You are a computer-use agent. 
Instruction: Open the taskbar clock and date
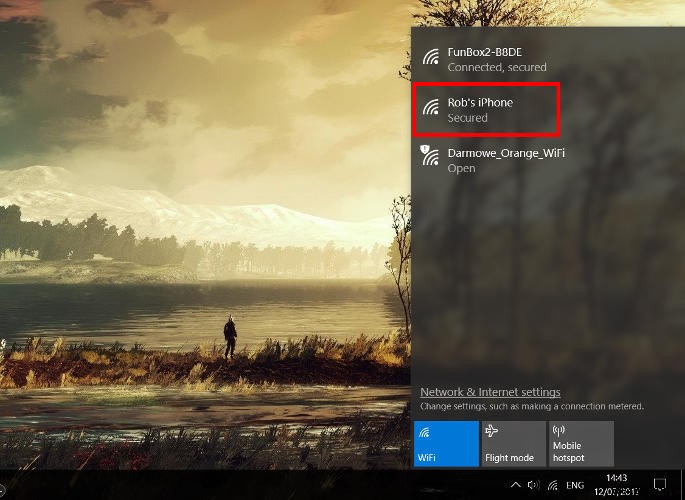coord(616,485)
